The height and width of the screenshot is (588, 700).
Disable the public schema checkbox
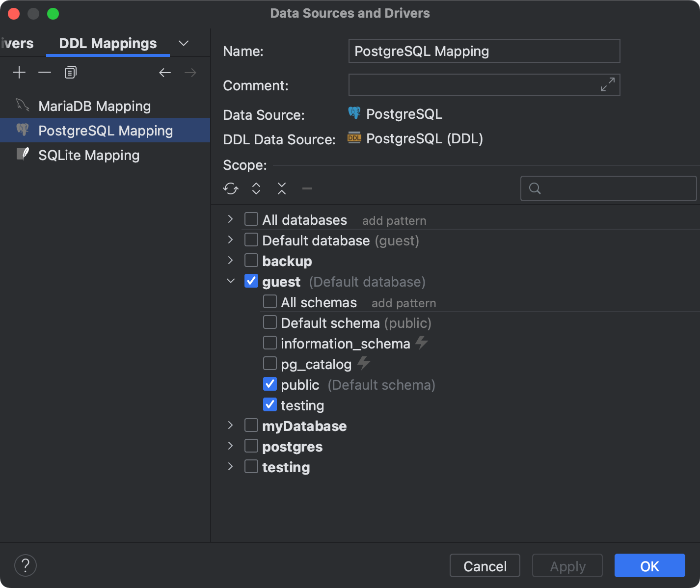pos(269,384)
